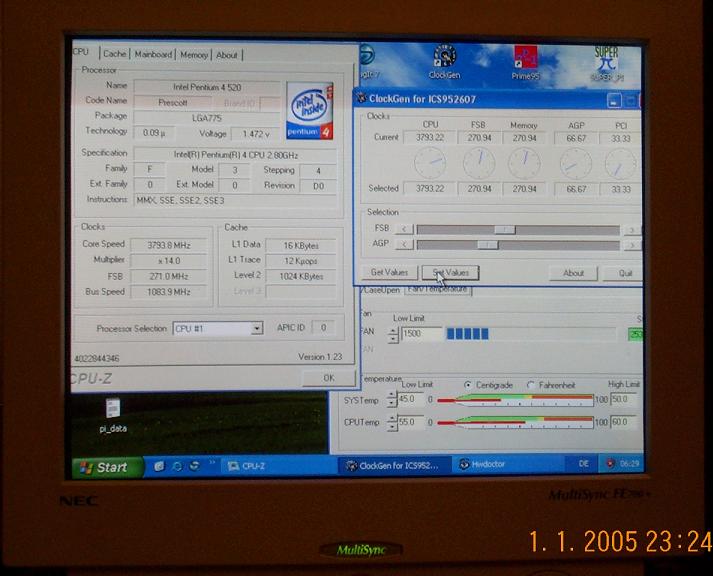Click CPUTemp low limit spinner arrows
Viewport: 713px width, 576px height.
click(x=392, y=423)
